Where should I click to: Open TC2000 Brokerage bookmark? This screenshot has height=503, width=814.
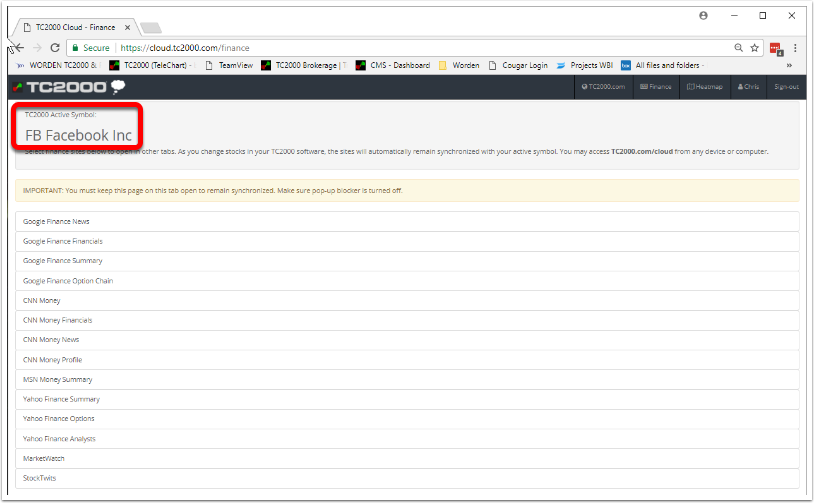click(x=304, y=65)
